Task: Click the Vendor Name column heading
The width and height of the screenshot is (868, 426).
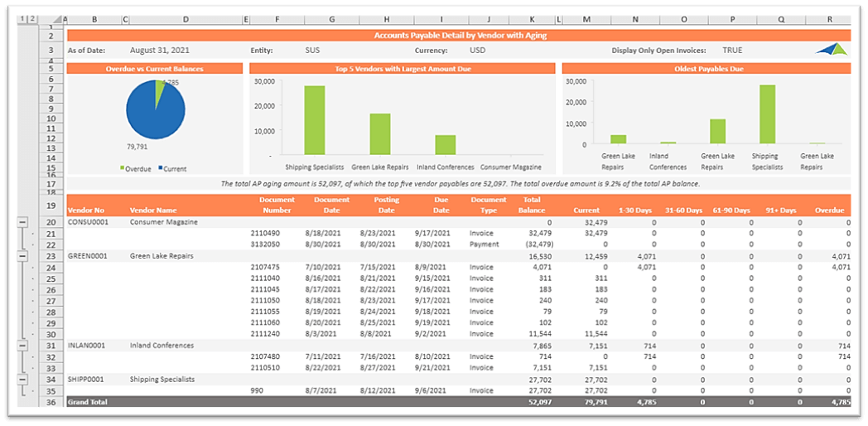Action: tap(153, 211)
